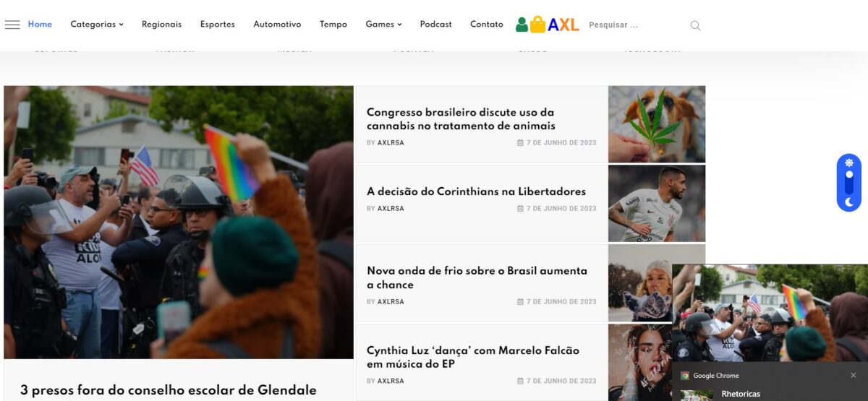Viewport: 868px width, 401px height.
Task: Click the Chrome icon in notification
Action: point(685,376)
